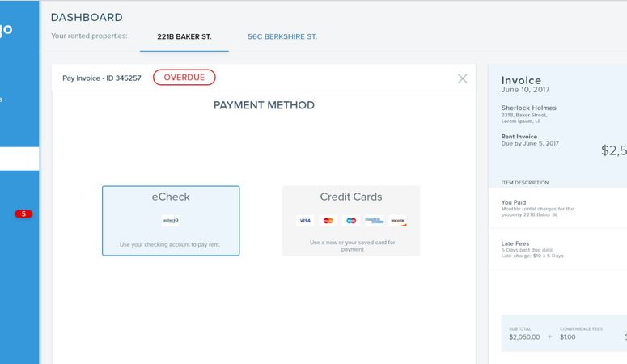Click the OVERDUE status badge
Screen dimensions: 627x364
pyautogui.click(x=184, y=77)
